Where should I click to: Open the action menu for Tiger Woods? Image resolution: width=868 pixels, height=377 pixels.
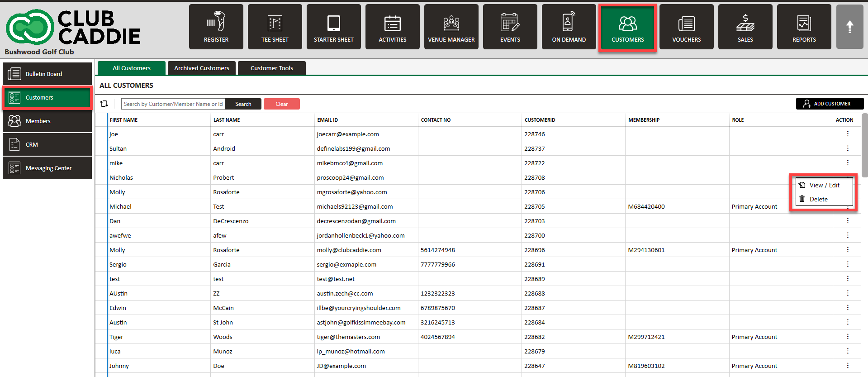[x=847, y=337]
